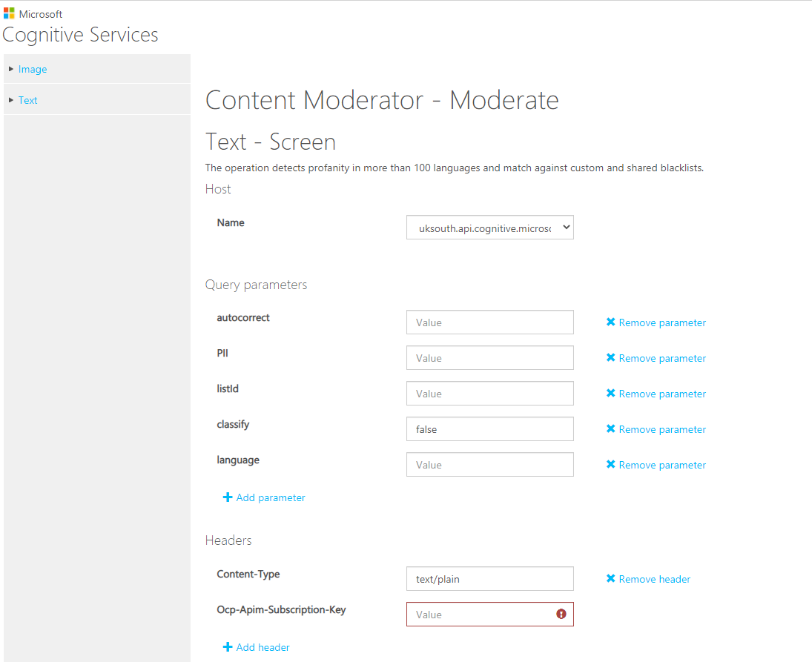Open the Host Name dropdown
The image size is (812, 662).
[x=489, y=228]
